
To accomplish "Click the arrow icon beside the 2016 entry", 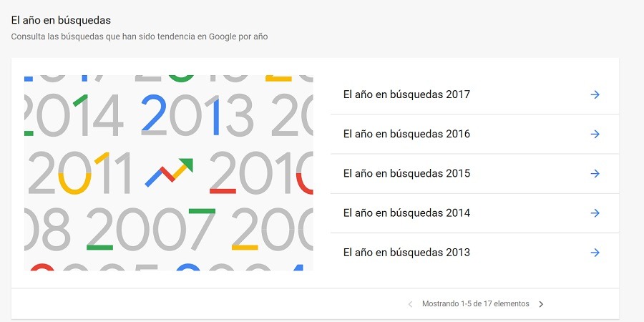I will 595,134.
